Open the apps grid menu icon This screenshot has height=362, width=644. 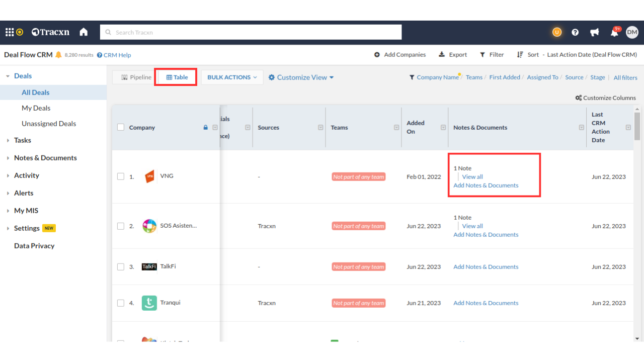10,32
